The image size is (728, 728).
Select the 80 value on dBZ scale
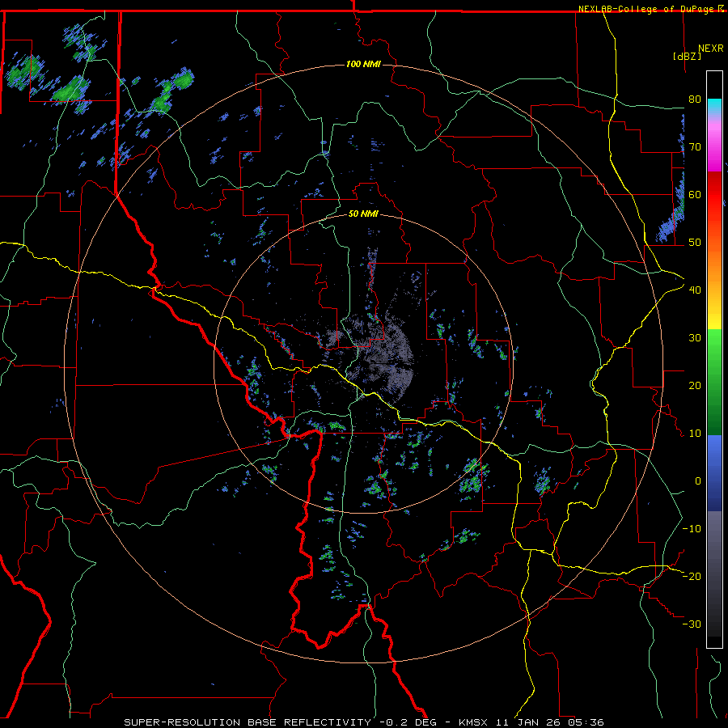695,99
